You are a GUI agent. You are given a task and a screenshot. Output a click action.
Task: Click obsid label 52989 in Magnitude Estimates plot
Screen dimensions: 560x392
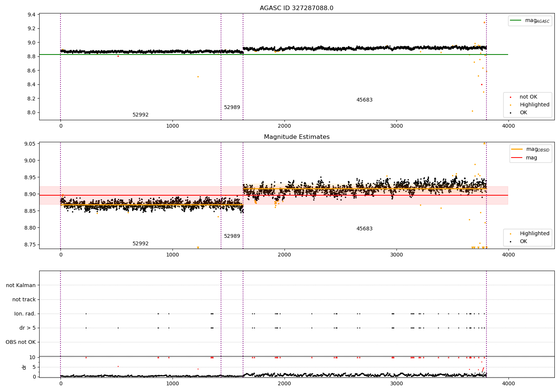click(x=232, y=236)
